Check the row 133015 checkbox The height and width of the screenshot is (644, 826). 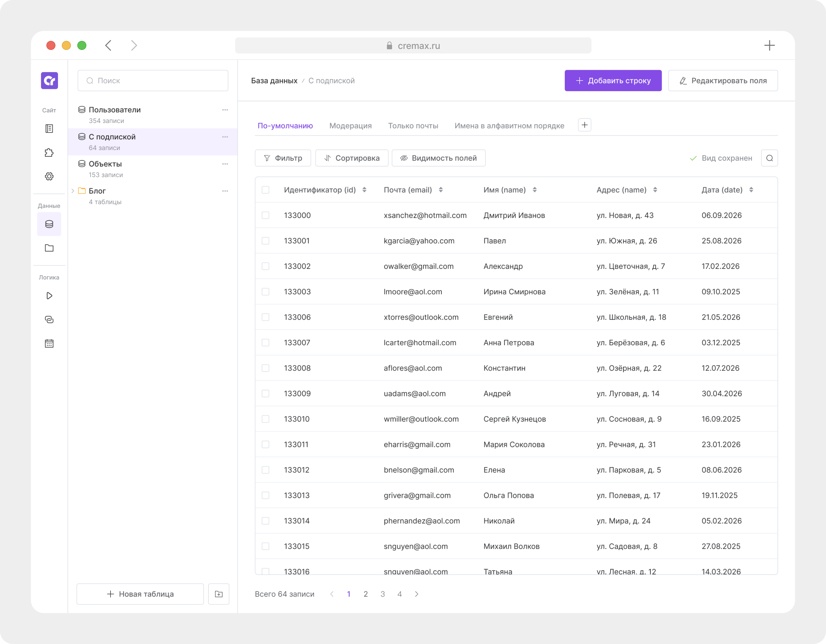(x=265, y=546)
